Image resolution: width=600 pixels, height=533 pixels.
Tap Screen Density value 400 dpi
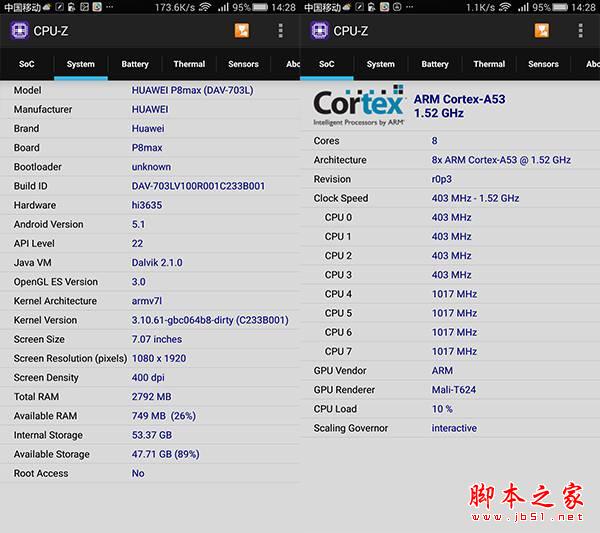coord(148,378)
